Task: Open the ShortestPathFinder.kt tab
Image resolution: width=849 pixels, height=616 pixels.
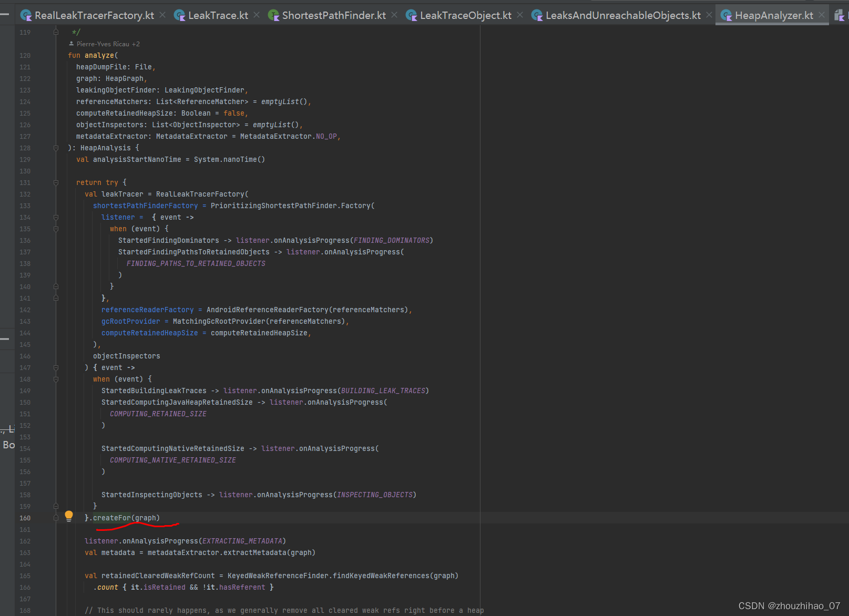Action: [334, 15]
